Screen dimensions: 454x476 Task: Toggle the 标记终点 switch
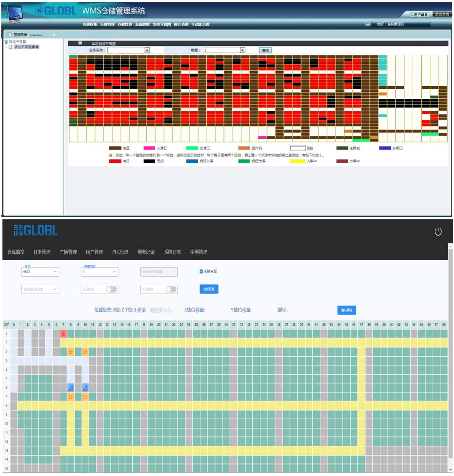(x=171, y=289)
